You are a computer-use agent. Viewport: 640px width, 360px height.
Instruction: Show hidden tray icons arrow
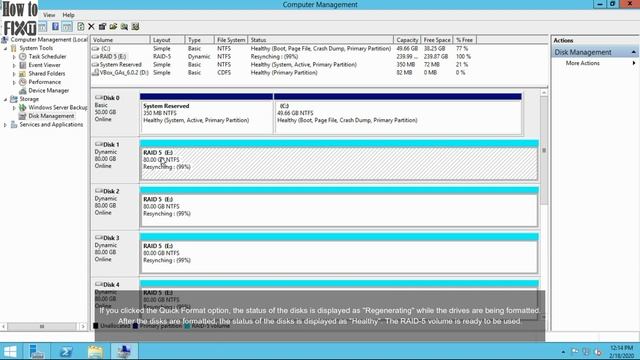click(563, 352)
